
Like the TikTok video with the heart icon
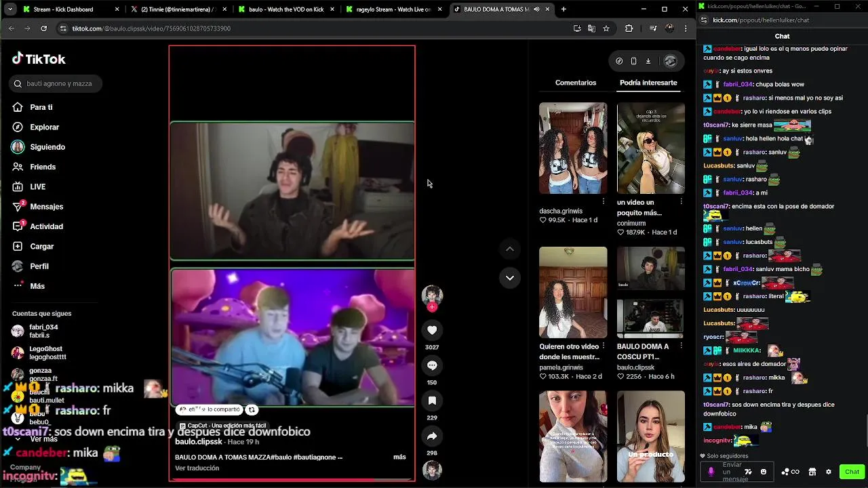point(432,330)
